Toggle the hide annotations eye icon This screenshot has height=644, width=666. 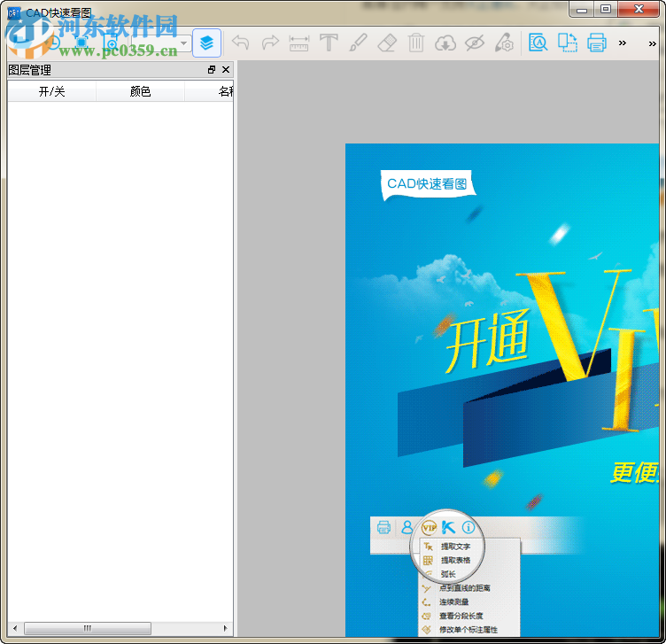(x=475, y=43)
